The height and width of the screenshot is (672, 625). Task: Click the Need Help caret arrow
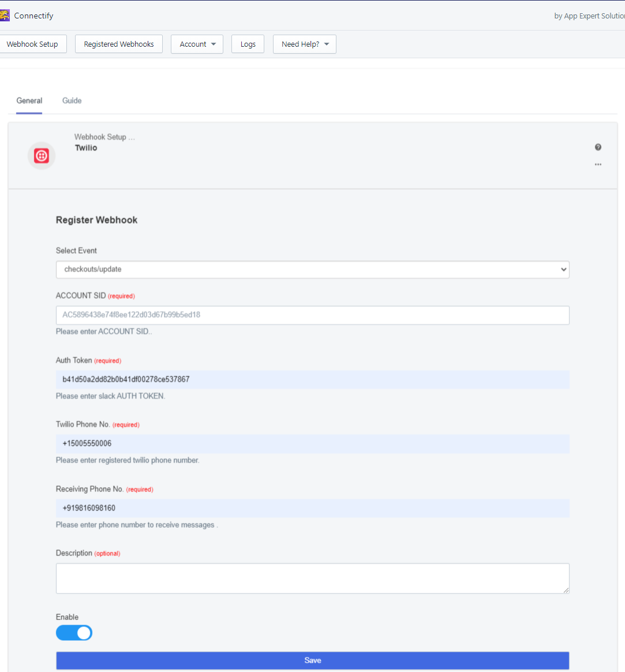(x=327, y=44)
